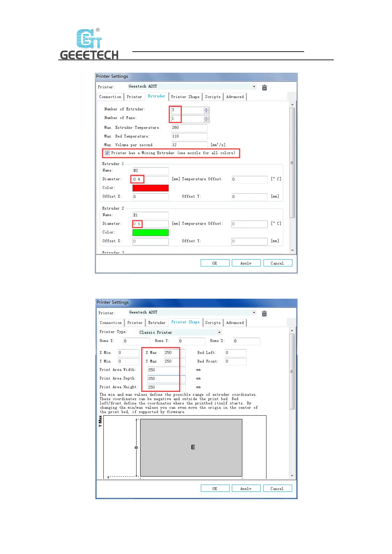Open Printer tab in top dialog

[134, 97]
